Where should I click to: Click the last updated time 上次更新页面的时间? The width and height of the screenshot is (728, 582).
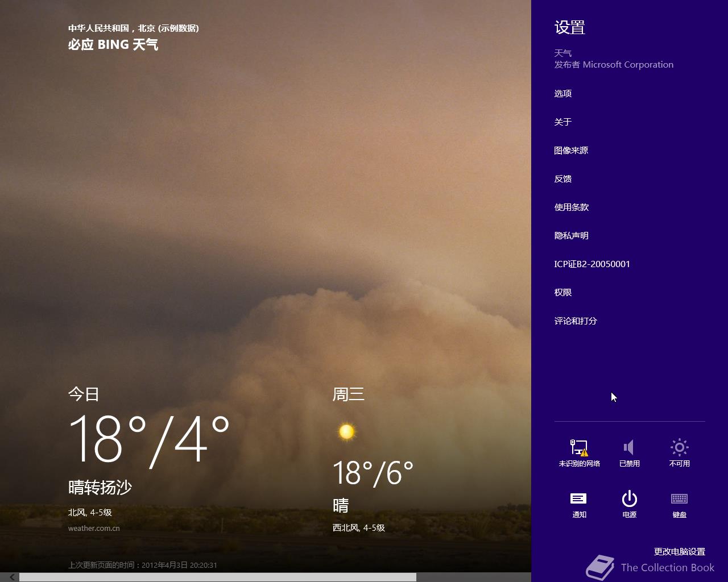pyautogui.click(x=143, y=565)
